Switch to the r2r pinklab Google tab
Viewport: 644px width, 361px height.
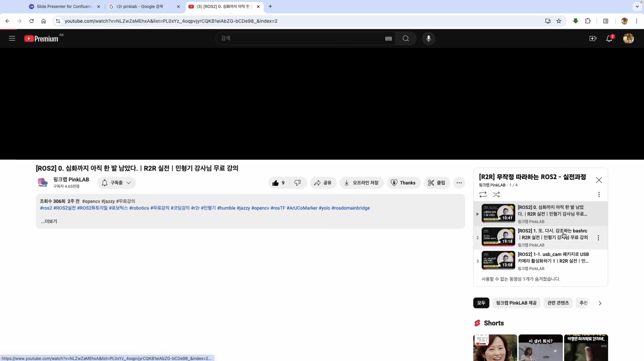click(140, 6)
